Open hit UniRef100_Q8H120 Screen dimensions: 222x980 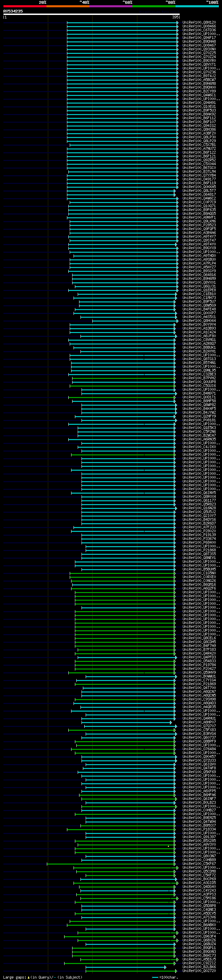click(x=199, y=23)
